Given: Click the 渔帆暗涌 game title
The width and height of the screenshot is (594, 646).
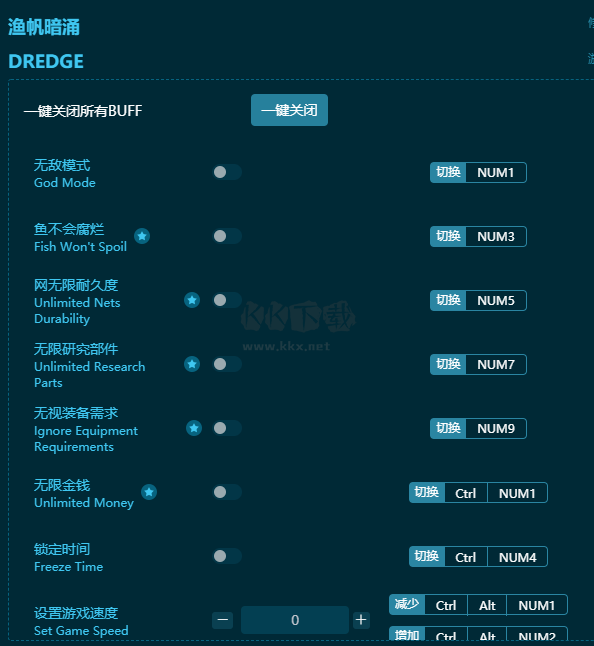Looking at the screenshot, I should pyautogui.click(x=44, y=27).
